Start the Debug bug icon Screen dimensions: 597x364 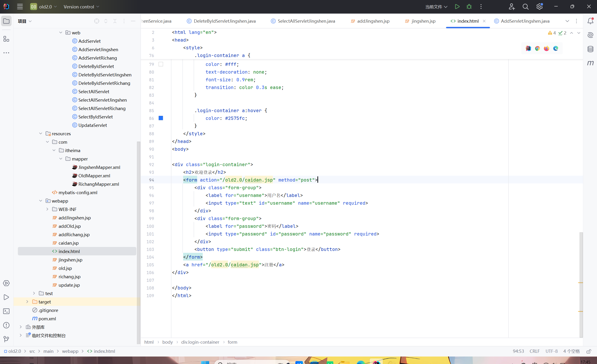tap(469, 7)
